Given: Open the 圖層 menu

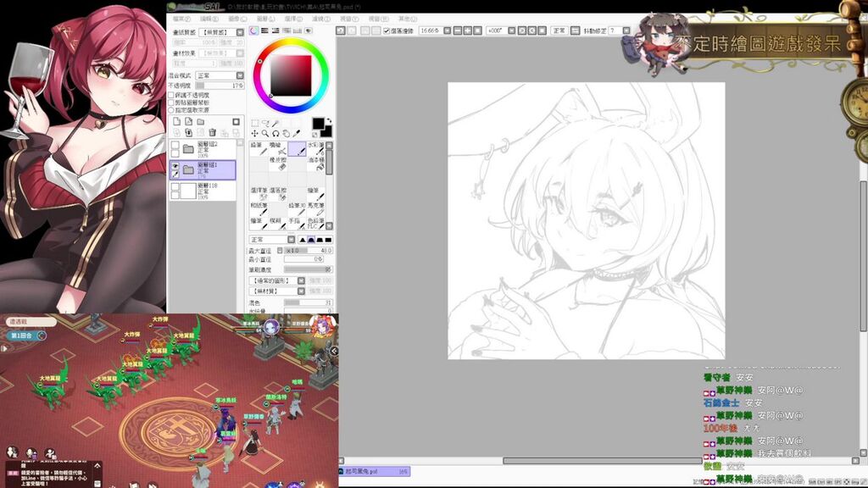Looking at the screenshot, I should pyautogui.click(x=265, y=19).
